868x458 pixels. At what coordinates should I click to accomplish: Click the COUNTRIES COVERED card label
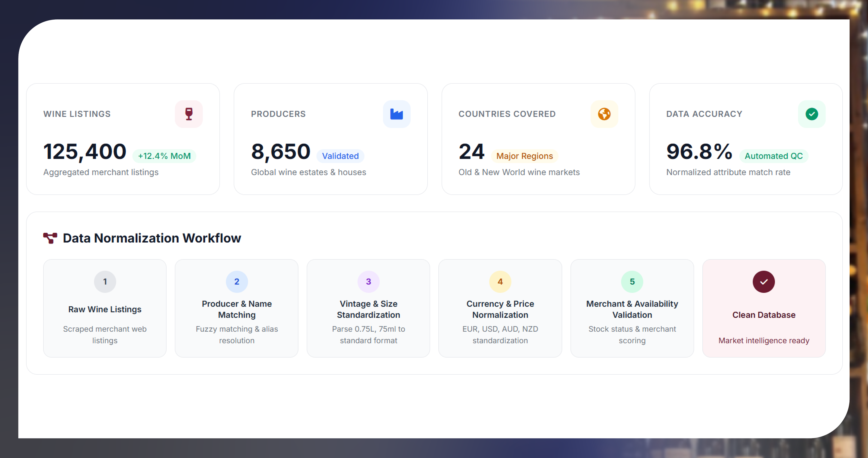(x=507, y=114)
